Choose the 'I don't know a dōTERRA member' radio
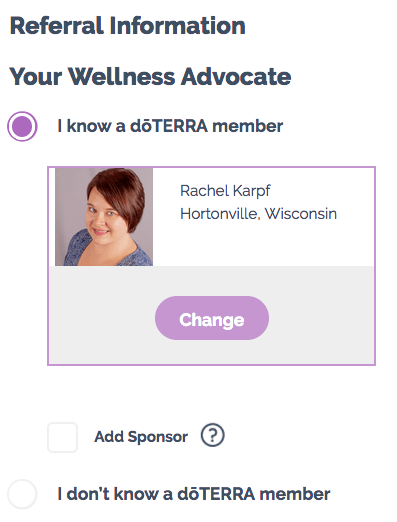Image resolution: width=397 pixels, height=522 pixels. tap(22, 494)
